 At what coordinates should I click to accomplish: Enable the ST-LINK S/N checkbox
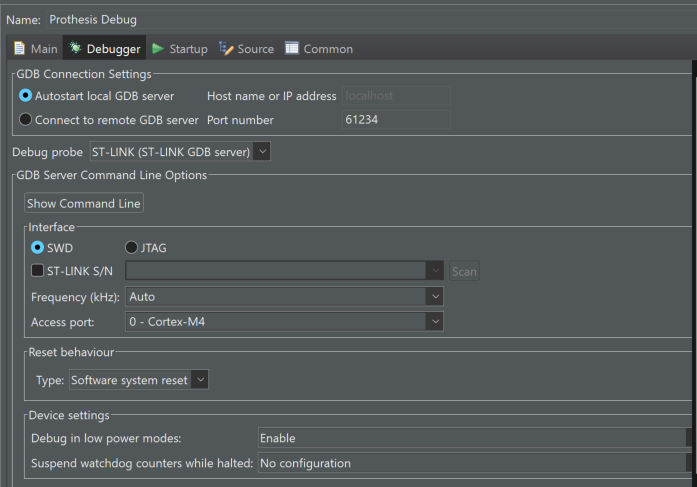38,271
